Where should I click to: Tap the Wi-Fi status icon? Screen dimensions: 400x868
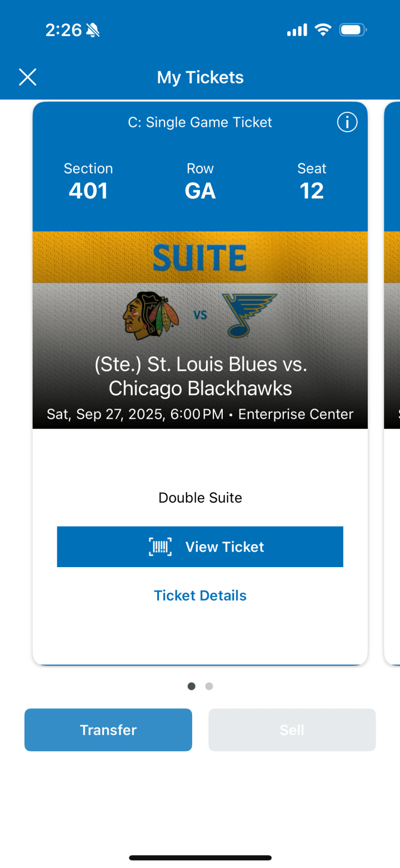[x=322, y=30]
